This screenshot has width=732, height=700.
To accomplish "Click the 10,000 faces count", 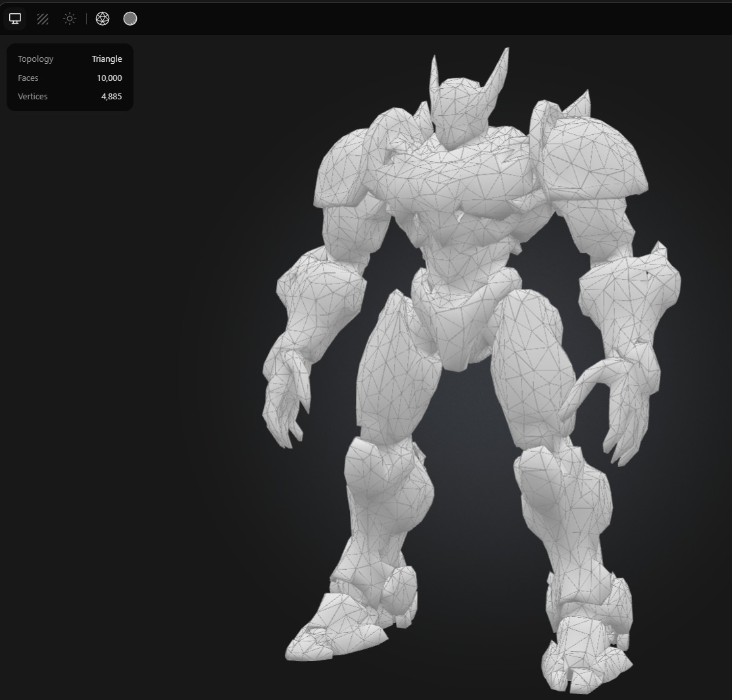I will click(x=109, y=78).
